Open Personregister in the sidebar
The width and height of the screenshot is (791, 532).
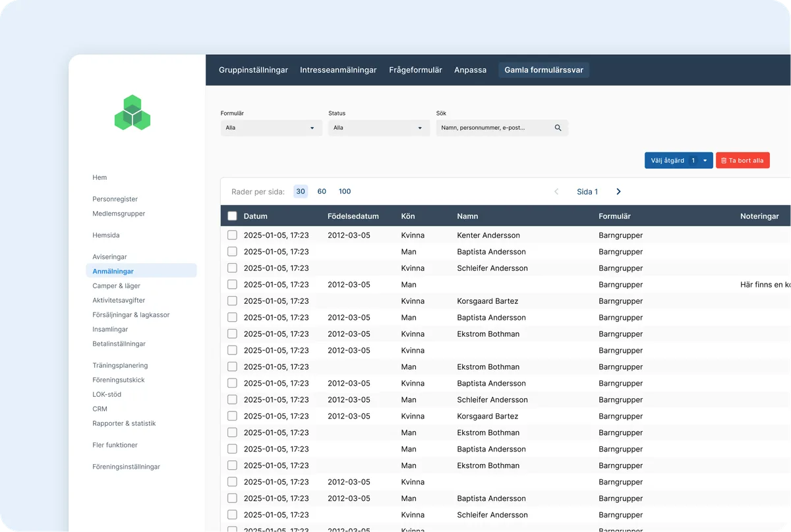[x=115, y=199]
